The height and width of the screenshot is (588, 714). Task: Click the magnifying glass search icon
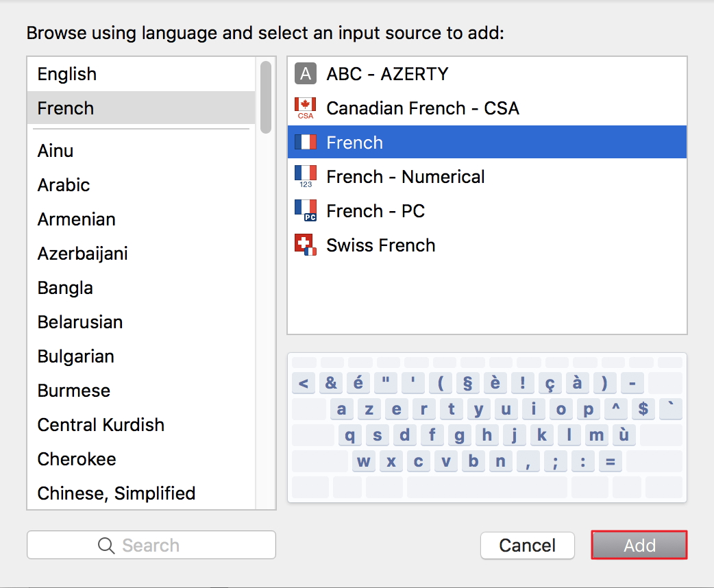106,546
